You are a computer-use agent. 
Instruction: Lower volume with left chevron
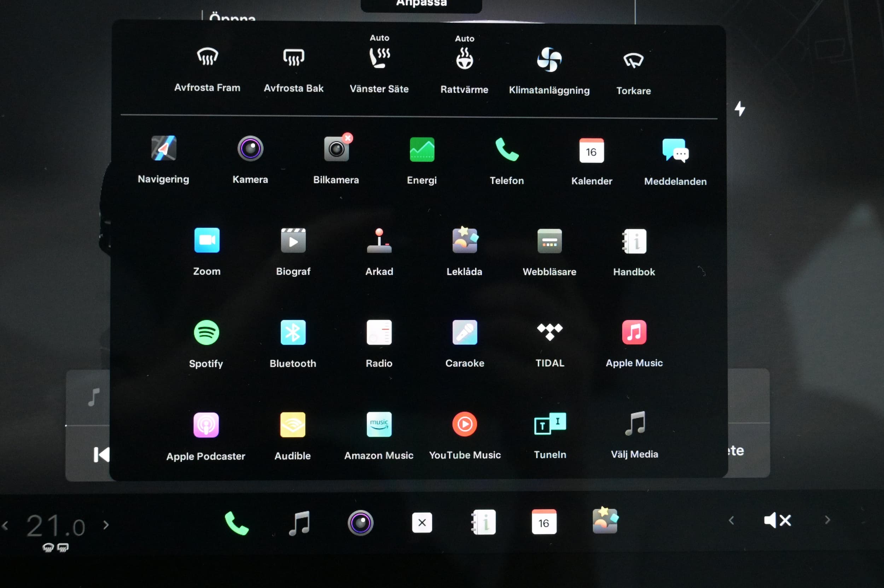[x=731, y=520]
